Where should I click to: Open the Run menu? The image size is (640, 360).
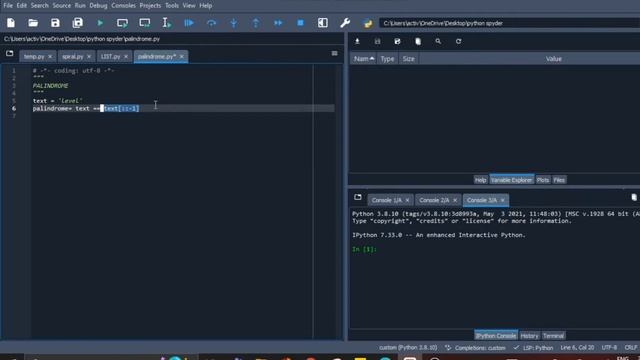pyautogui.click(x=80, y=6)
